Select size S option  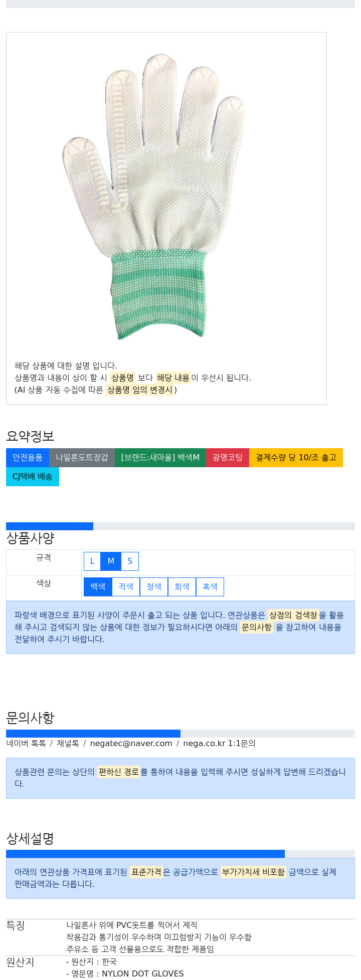point(130,561)
